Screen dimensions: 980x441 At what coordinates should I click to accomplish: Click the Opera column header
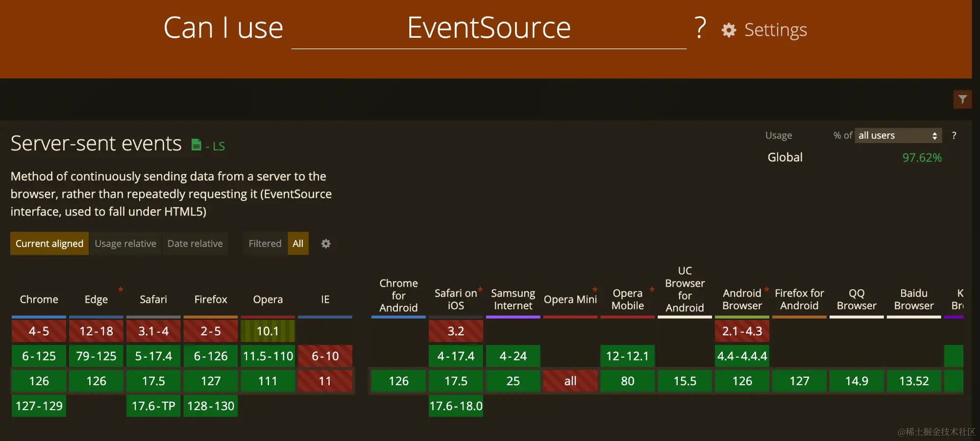(x=268, y=299)
